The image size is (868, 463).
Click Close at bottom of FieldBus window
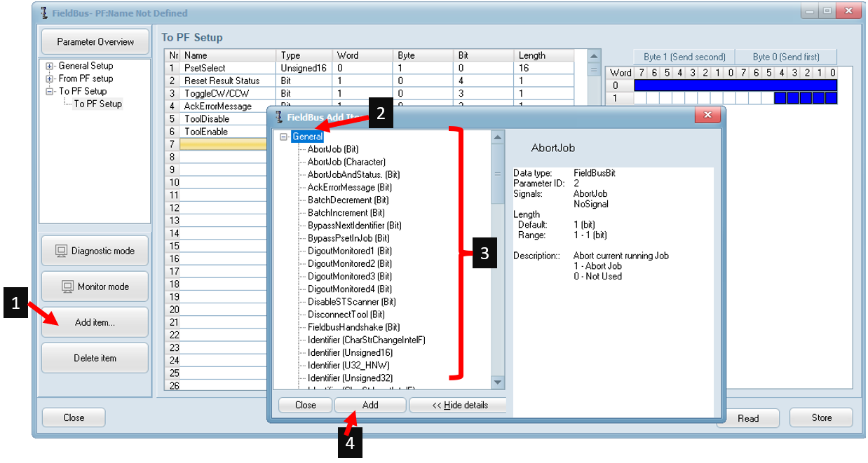[x=74, y=417]
